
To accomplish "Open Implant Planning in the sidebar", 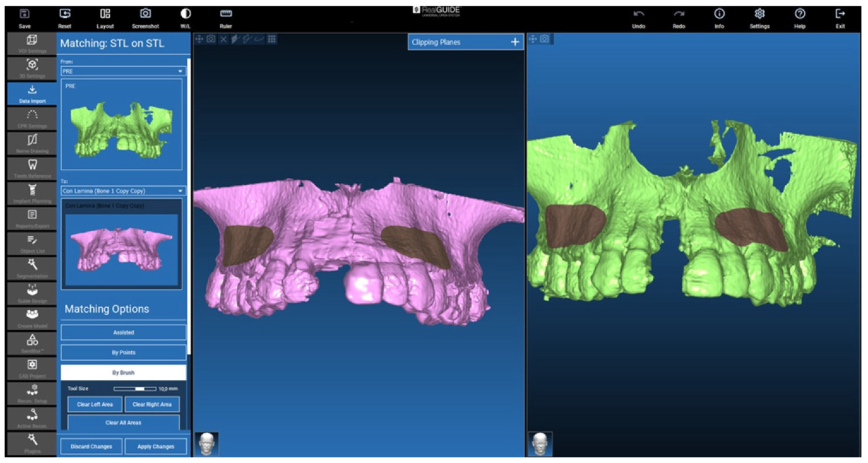I will coord(32,194).
